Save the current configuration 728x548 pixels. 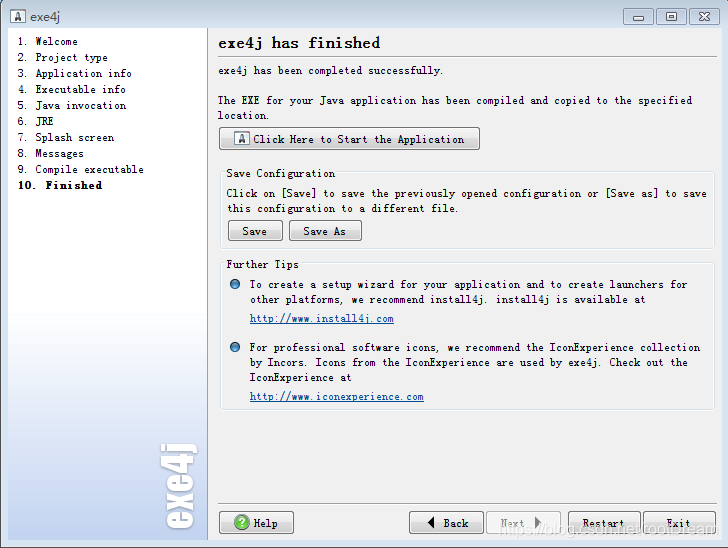255,231
